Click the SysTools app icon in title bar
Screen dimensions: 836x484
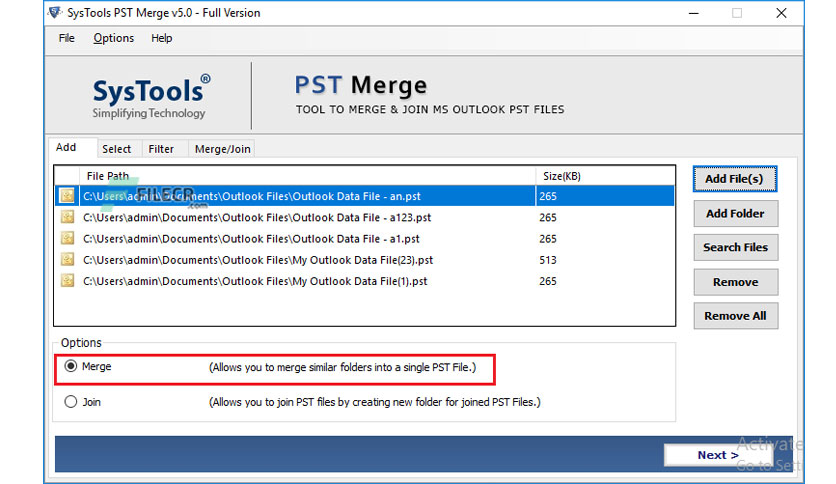(x=55, y=12)
